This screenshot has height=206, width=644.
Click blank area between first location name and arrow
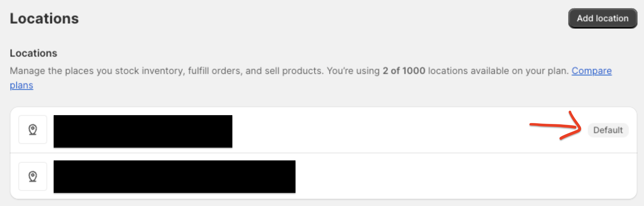(x=376, y=130)
